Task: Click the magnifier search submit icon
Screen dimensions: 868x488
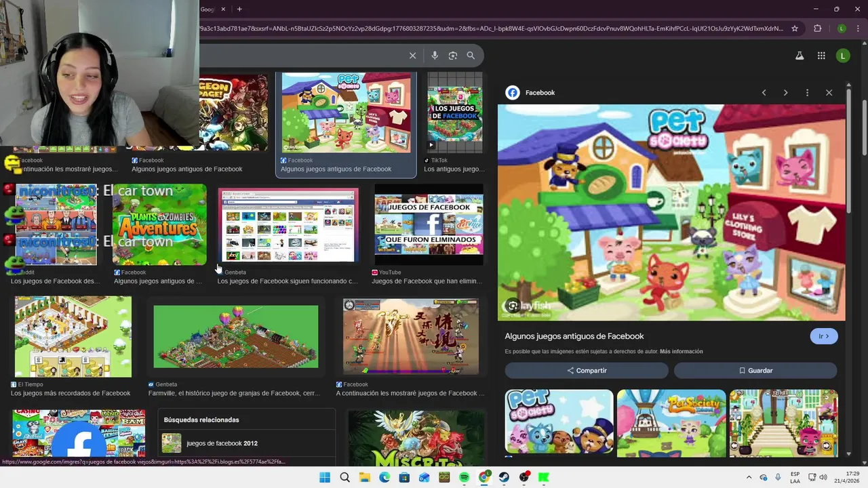Action: 471,56
